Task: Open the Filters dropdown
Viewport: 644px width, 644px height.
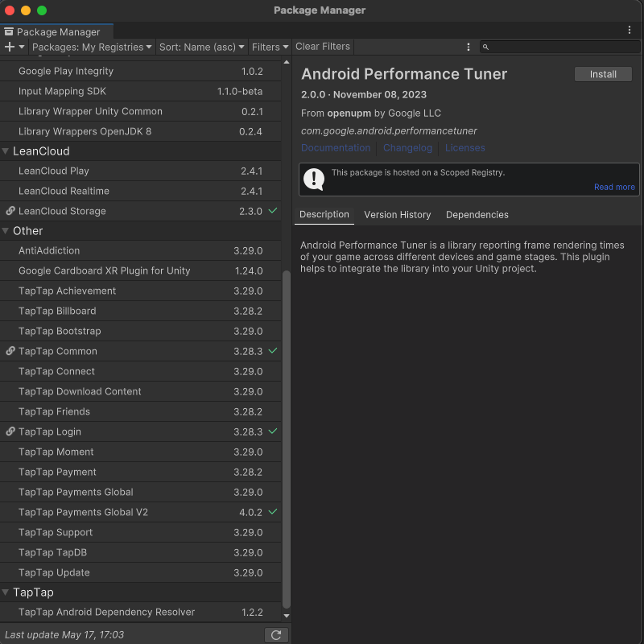Action: tap(270, 47)
